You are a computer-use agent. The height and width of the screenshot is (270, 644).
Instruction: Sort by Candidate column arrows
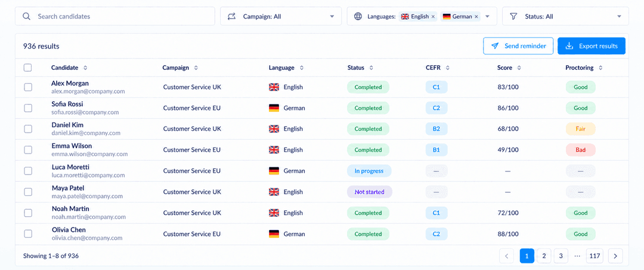pos(85,68)
